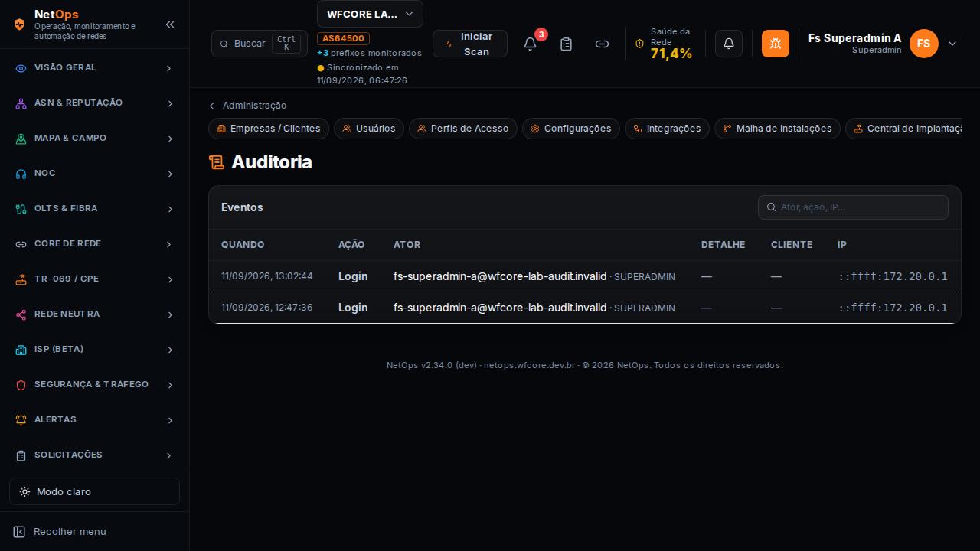Click the QUANDO column header
This screenshot has width=980, height=551.
[243, 245]
